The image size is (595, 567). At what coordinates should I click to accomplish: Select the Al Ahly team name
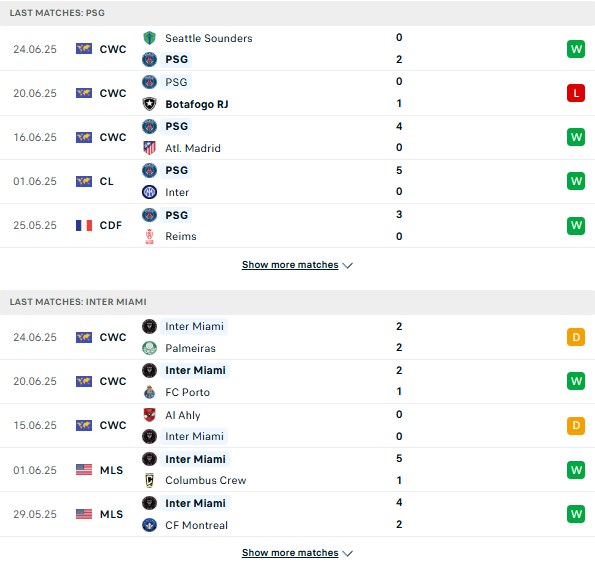[x=183, y=415]
